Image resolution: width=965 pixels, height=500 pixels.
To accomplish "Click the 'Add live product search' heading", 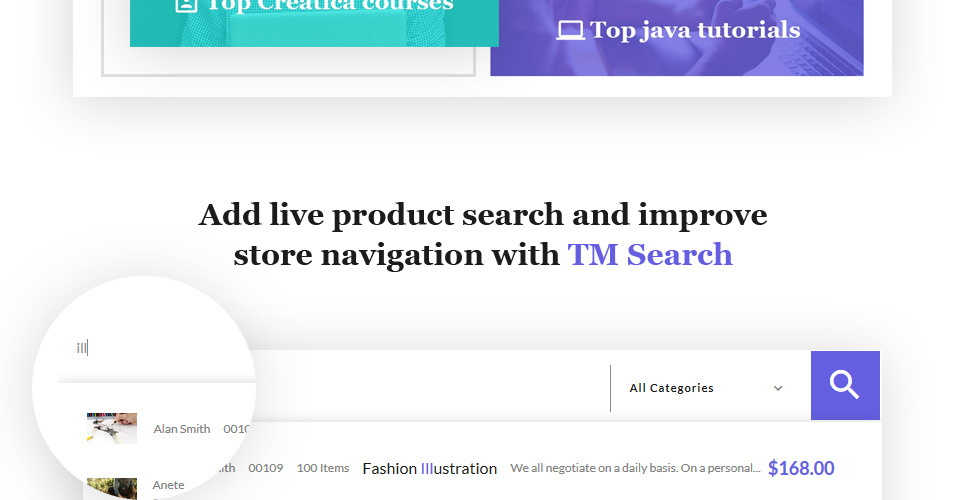I will 482,214.
